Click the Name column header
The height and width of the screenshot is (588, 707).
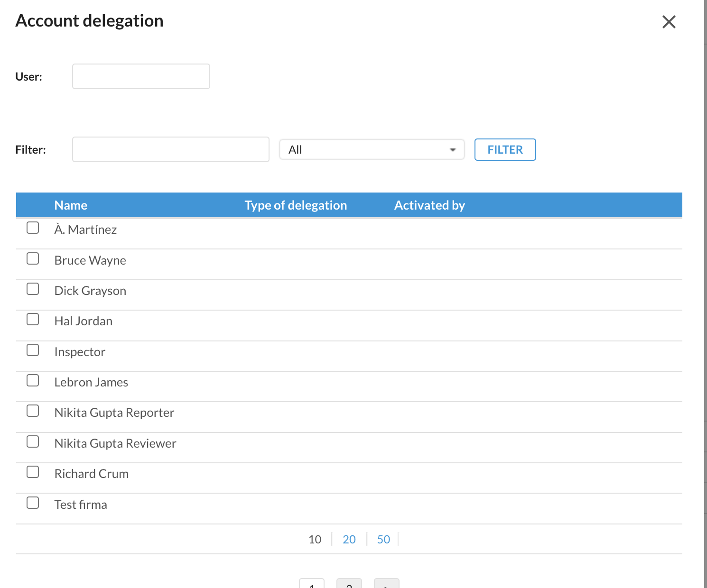[71, 205]
